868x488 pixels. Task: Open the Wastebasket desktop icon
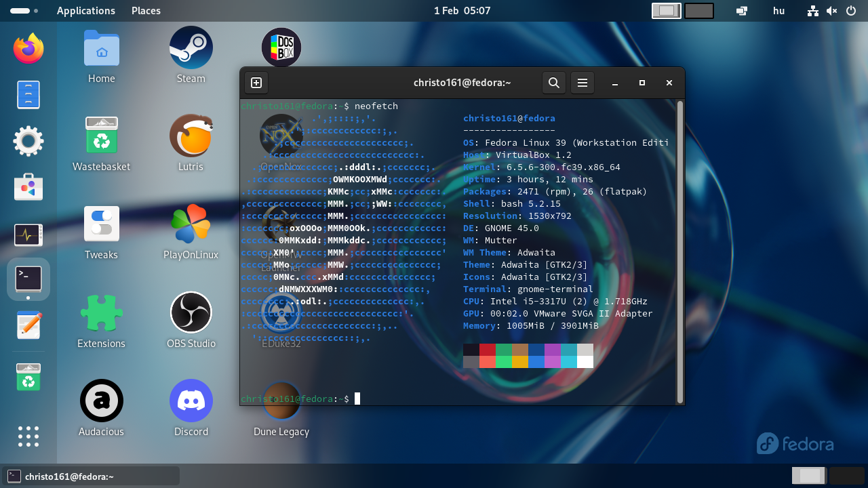click(102, 144)
